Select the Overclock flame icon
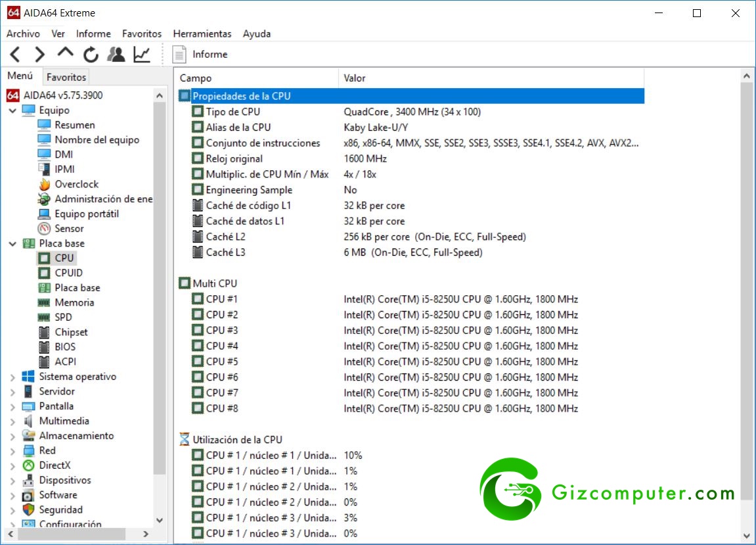The height and width of the screenshot is (545, 756). pos(44,184)
